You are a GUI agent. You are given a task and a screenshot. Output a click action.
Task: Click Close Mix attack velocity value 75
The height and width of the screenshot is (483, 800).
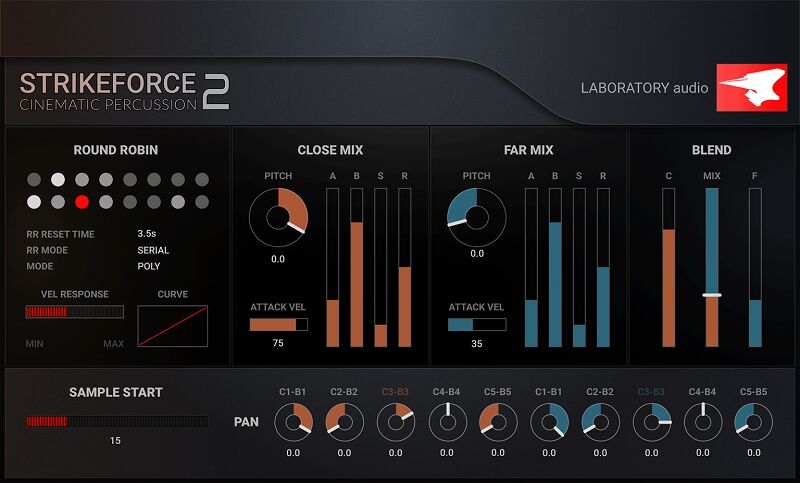pos(278,343)
